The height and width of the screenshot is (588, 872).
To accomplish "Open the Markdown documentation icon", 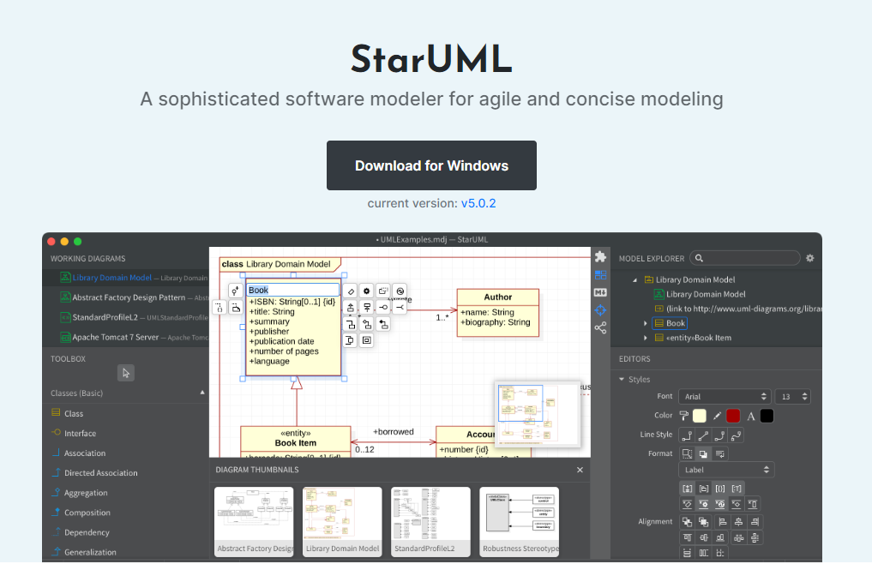I will (x=600, y=292).
